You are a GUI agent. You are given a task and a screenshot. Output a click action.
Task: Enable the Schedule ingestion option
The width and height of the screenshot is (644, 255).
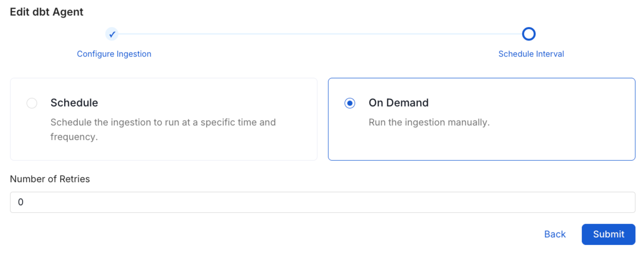(x=32, y=103)
